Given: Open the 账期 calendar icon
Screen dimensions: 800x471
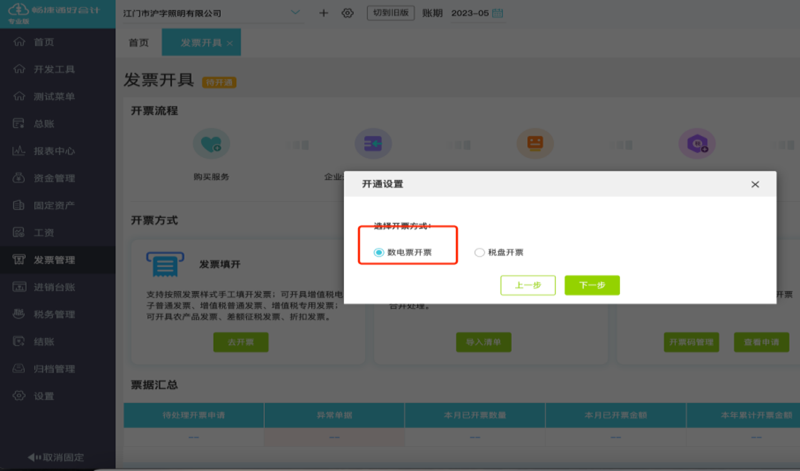Looking at the screenshot, I should [497, 13].
